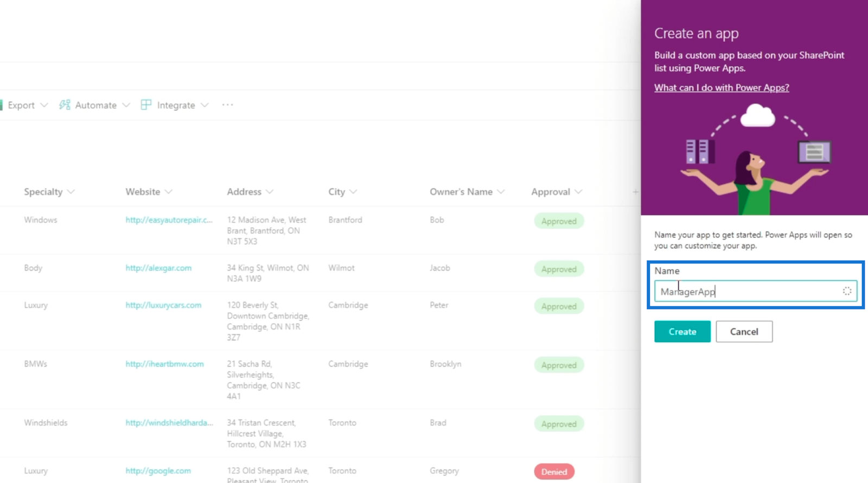Click the Wilmot city cell
This screenshot has height=483, width=868.
click(341, 268)
